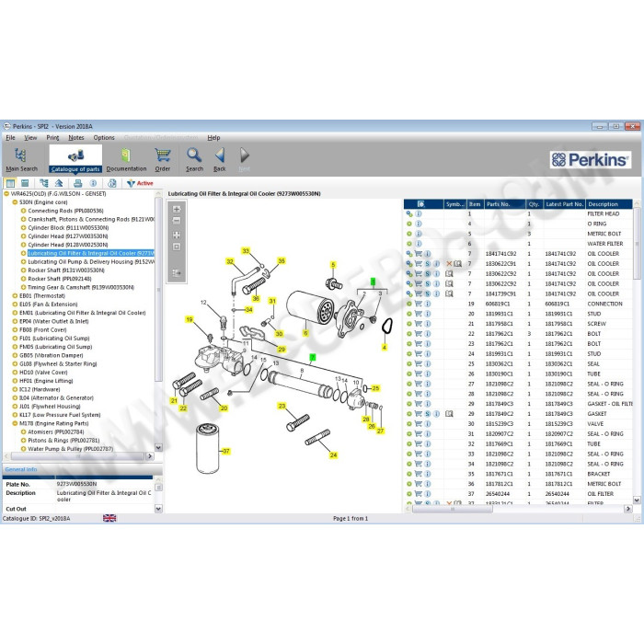Image resolution: width=644 pixels, height=644 pixels.
Task: Click the tree horizontal scroll right arrow
Action: click(150, 456)
